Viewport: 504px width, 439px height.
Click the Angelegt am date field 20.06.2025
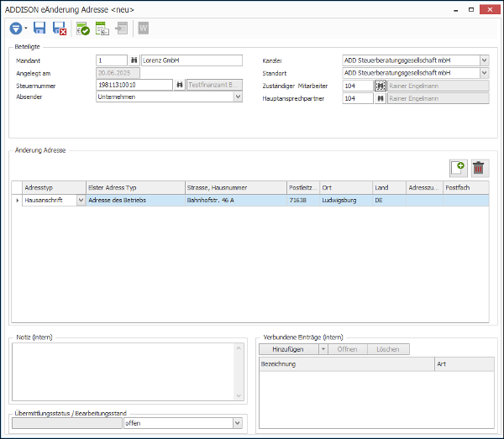click(x=118, y=73)
